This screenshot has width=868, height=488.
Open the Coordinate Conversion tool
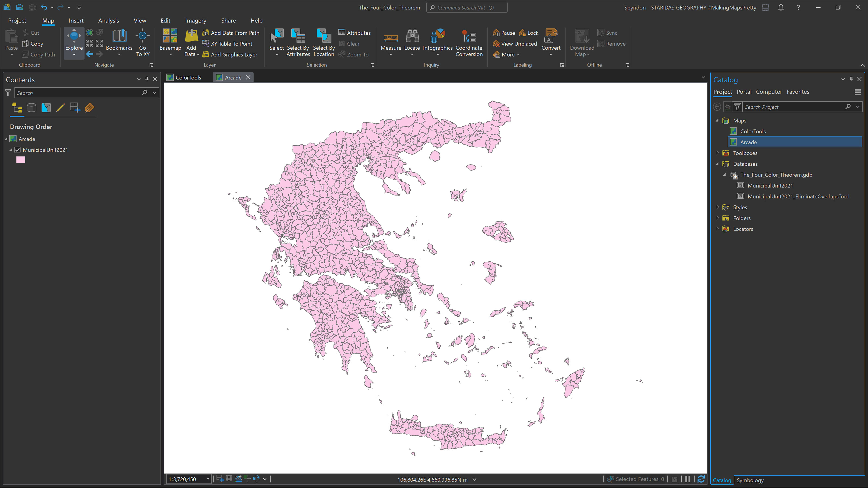[x=469, y=42]
